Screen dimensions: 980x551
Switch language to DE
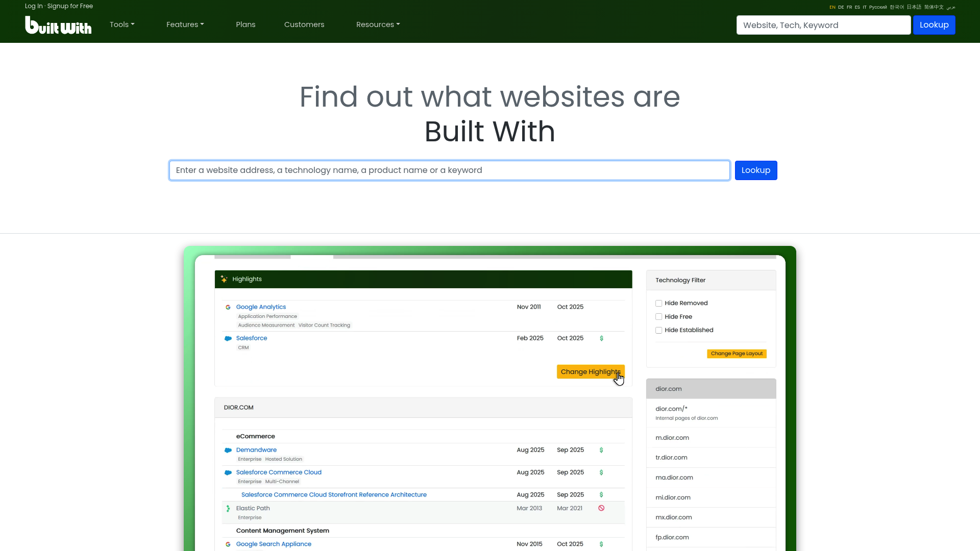pos(841,7)
